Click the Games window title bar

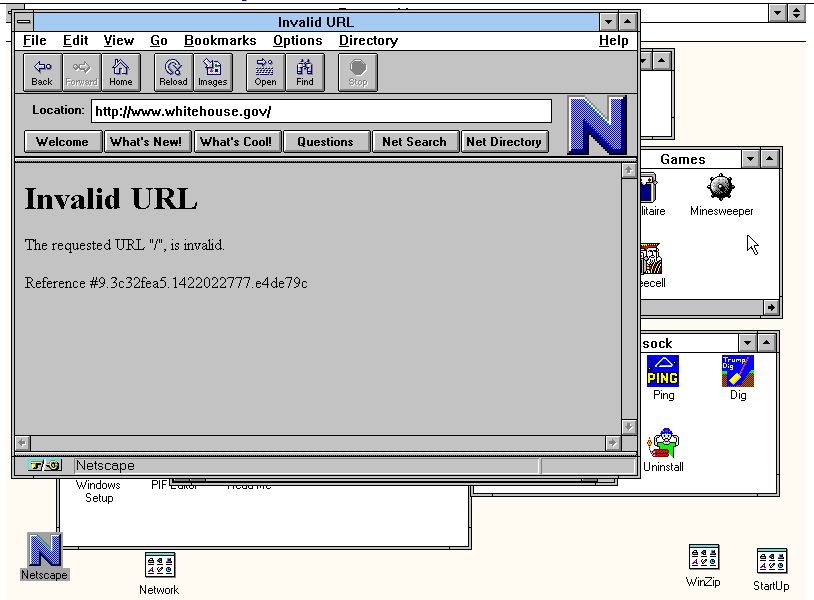point(690,159)
